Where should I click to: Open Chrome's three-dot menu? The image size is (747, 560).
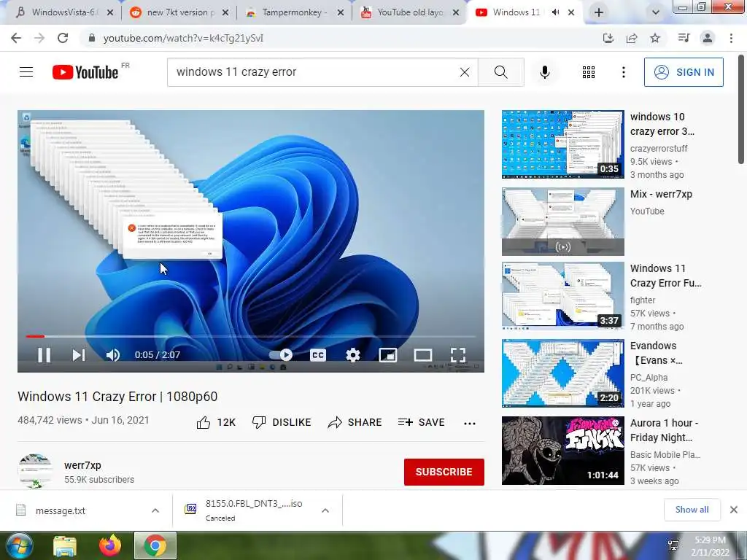point(731,38)
